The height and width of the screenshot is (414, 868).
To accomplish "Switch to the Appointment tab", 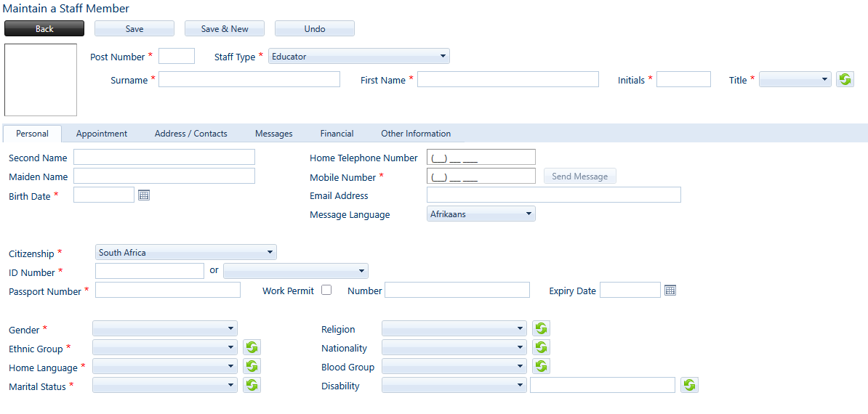I will (102, 134).
